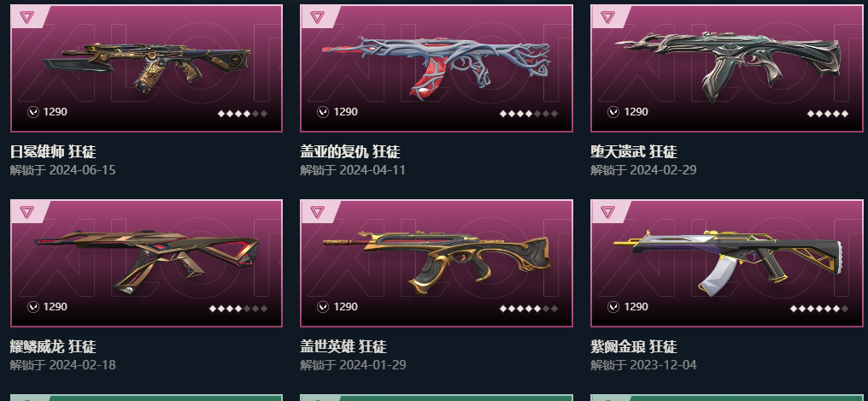Click the tier triangle icon on 盖世英雄 card

click(317, 211)
